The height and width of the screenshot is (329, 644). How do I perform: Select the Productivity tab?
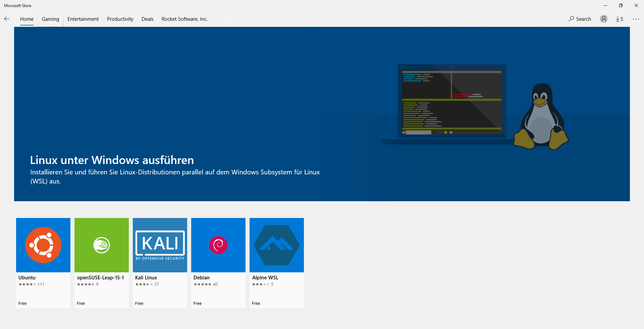pos(120,19)
